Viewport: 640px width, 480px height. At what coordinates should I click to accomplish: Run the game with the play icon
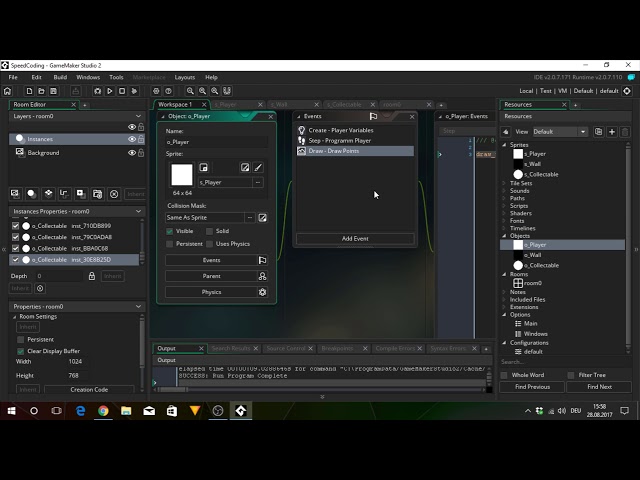click(110, 91)
